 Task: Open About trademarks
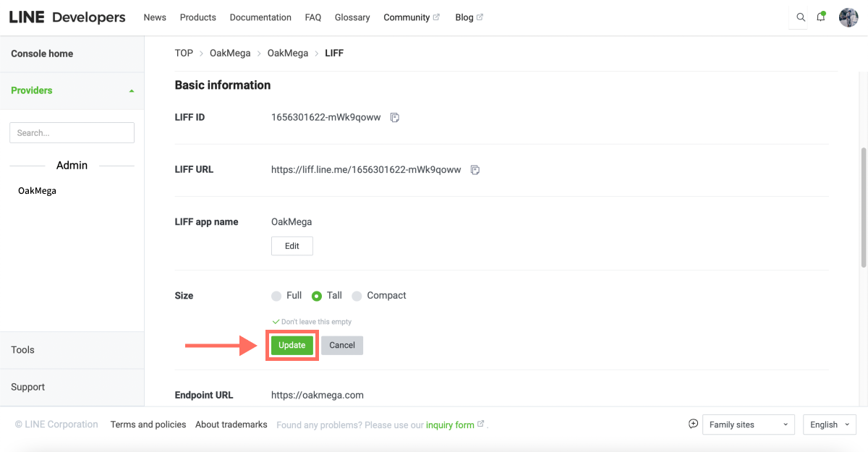pos(231,425)
